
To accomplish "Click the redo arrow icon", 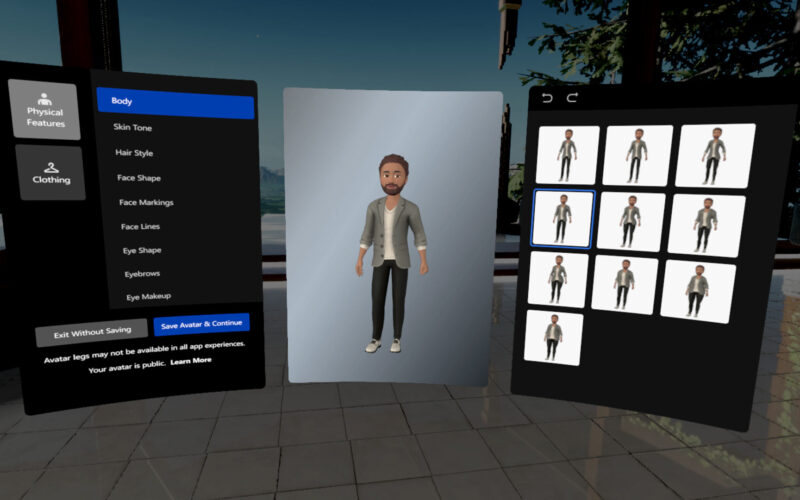I will click(x=572, y=97).
